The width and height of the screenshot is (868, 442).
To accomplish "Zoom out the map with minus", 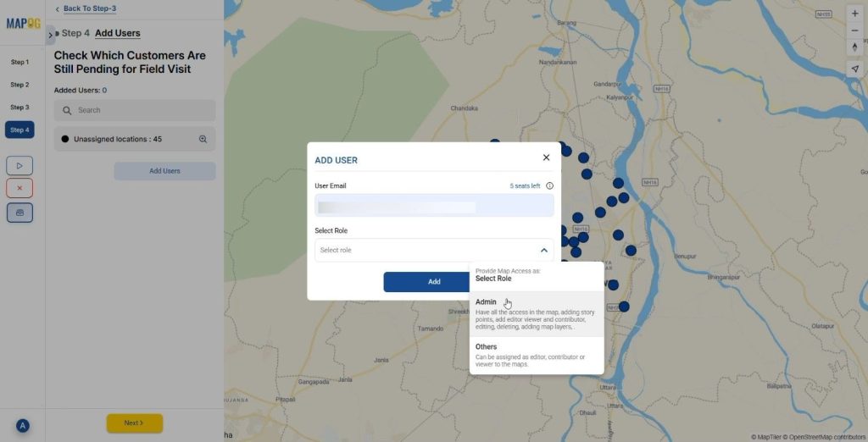I will 854,30.
